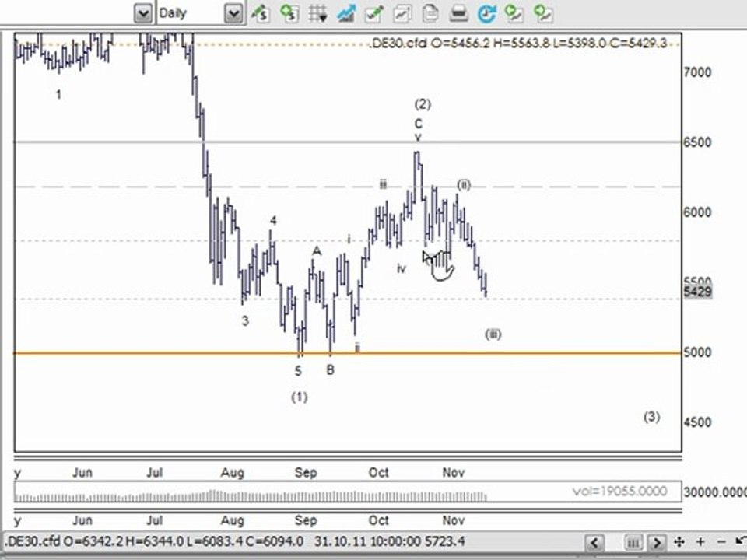
Task: Click the numeral 1 label near June
Action: pyautogui.click(x=58, y=95)
